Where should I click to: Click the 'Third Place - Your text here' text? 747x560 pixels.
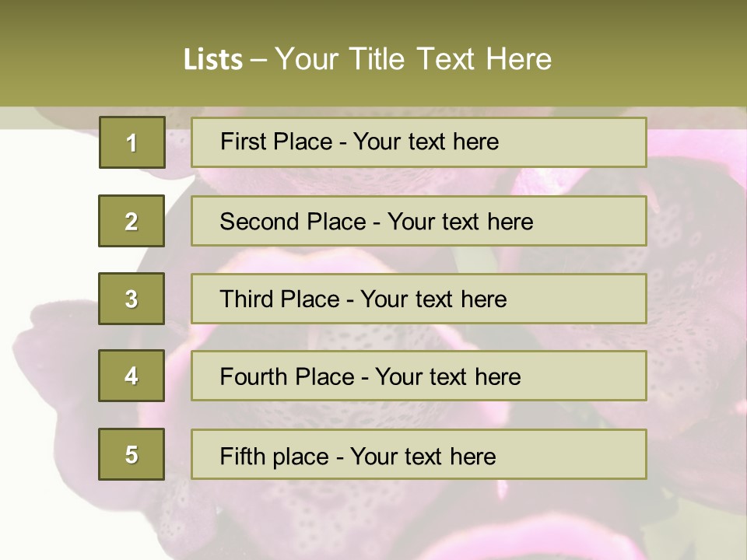click(x=363, y=299)
